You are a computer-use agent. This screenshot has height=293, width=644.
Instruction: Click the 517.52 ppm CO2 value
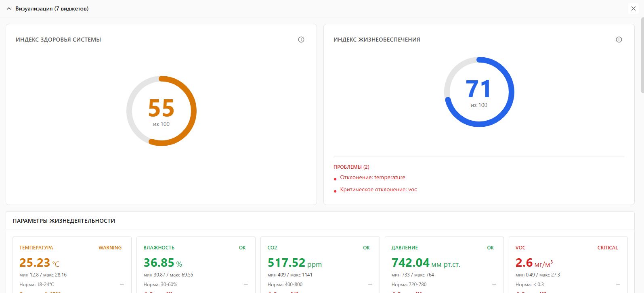coord(295,263)
